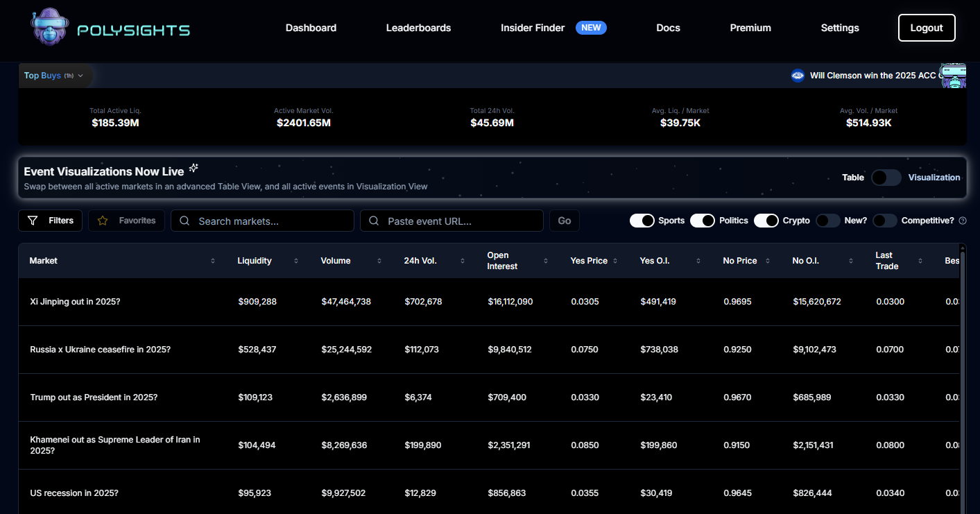Screen dimensions: 980x514
Task: Click the Polysights ape logo
Action: coord(50,28)
